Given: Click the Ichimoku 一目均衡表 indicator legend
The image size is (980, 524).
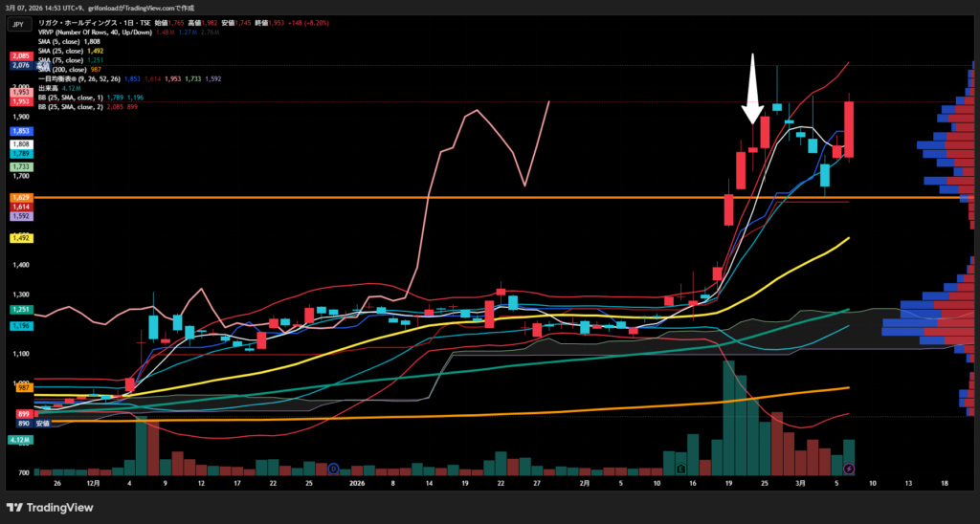Looking at the screenshot, I should pos(86,79).
